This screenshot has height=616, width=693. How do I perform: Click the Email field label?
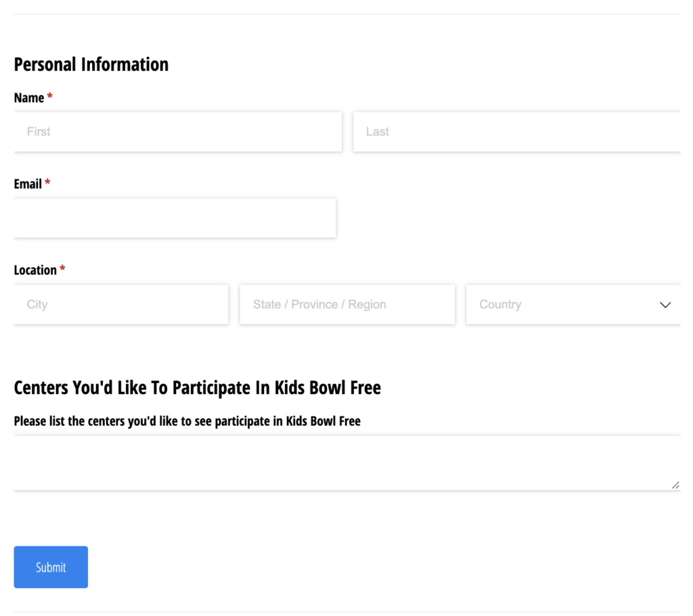pos(28,184)
